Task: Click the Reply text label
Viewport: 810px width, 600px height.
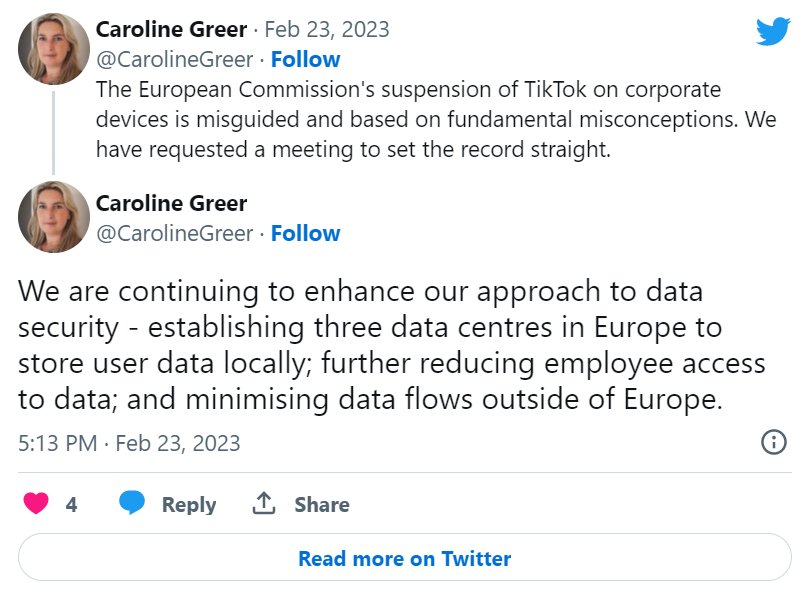Action: pos(189,505)
